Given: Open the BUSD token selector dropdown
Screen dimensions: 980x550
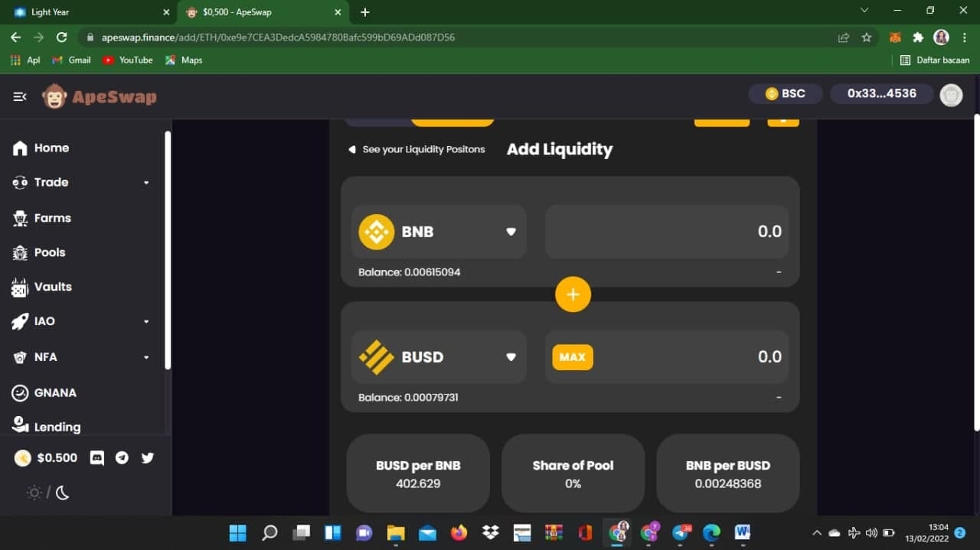Looking at the screenshot, I should 439,357.
